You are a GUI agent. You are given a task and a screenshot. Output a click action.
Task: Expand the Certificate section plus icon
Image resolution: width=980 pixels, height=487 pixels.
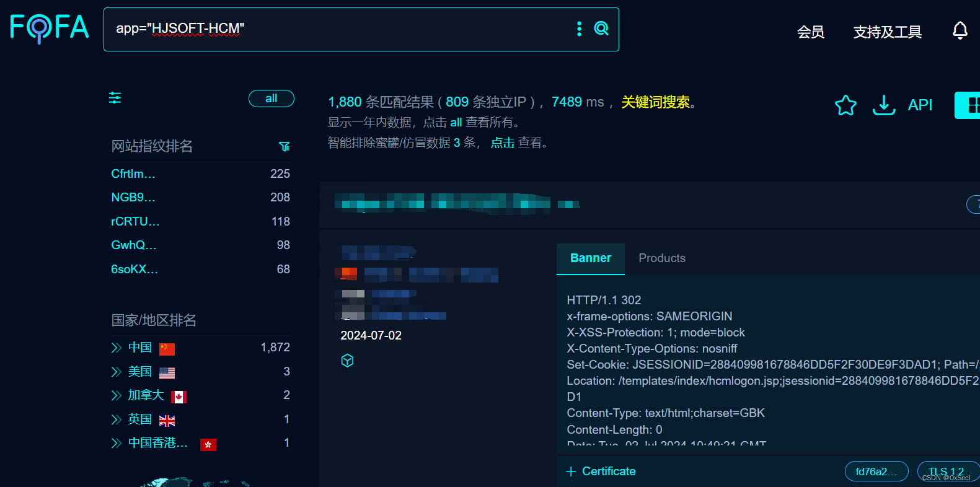571,472
